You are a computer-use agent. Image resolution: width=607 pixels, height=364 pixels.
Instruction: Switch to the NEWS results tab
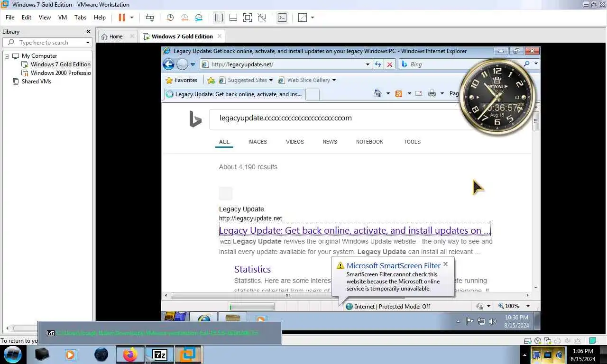[x=330, y=142]
